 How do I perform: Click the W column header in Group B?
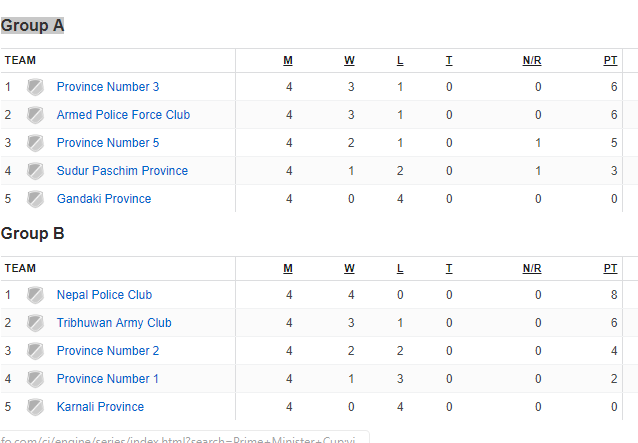coord(349,268)
